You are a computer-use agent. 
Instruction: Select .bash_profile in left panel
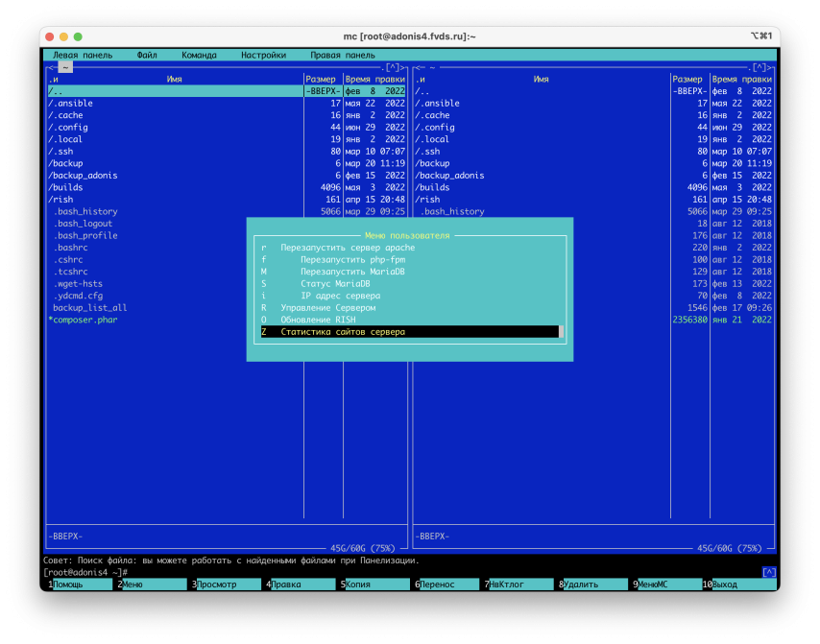[85, 236]
